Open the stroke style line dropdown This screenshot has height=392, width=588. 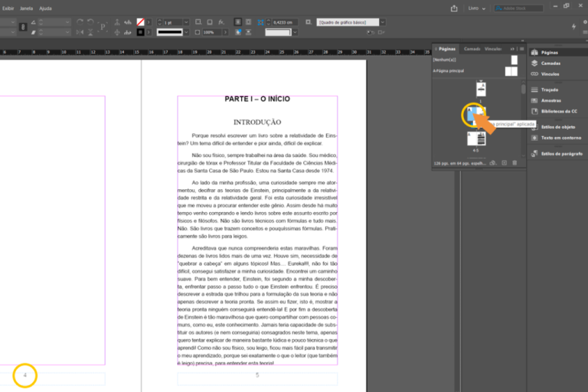tap(186, 33)
